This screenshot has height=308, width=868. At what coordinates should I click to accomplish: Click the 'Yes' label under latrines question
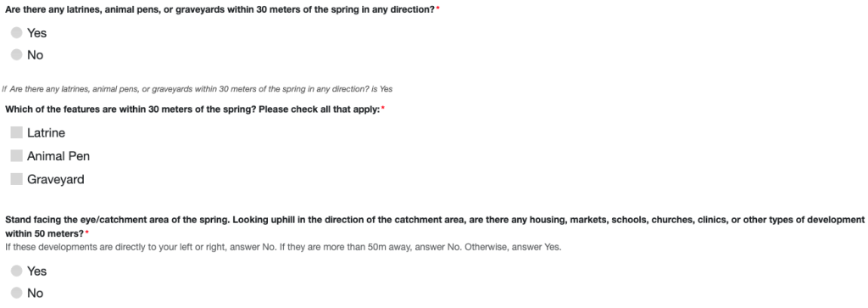tap(36, 33)
